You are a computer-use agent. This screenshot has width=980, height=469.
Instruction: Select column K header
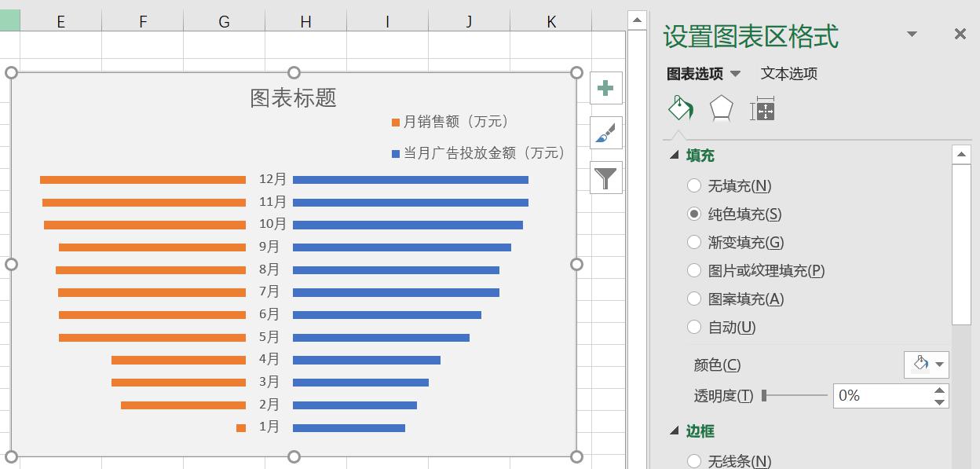[550, 22]
